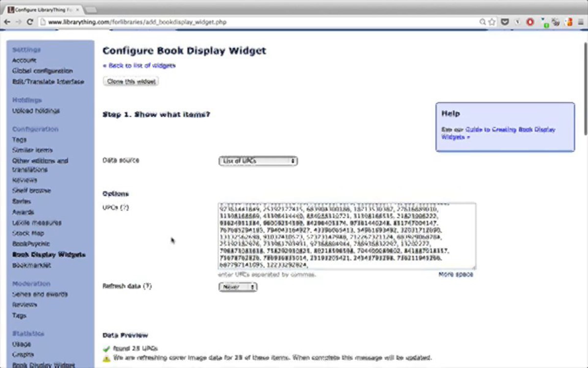Open the Data source dropdown
This screenshot has width=588, height=368.
(258, 161)
